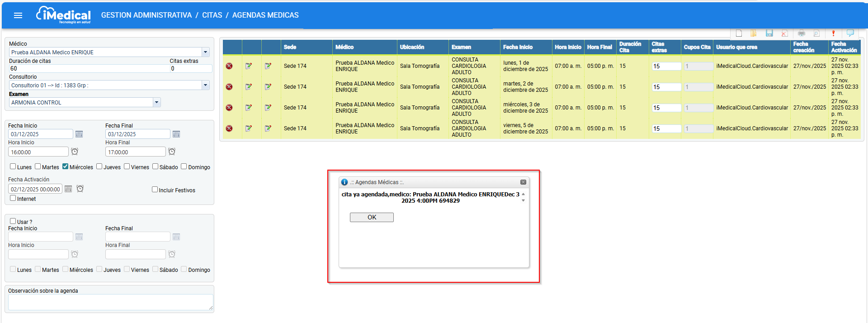868x323 pixels.
Task: Click the document magnifier search toolbar icon
Action: click(816, 33)
